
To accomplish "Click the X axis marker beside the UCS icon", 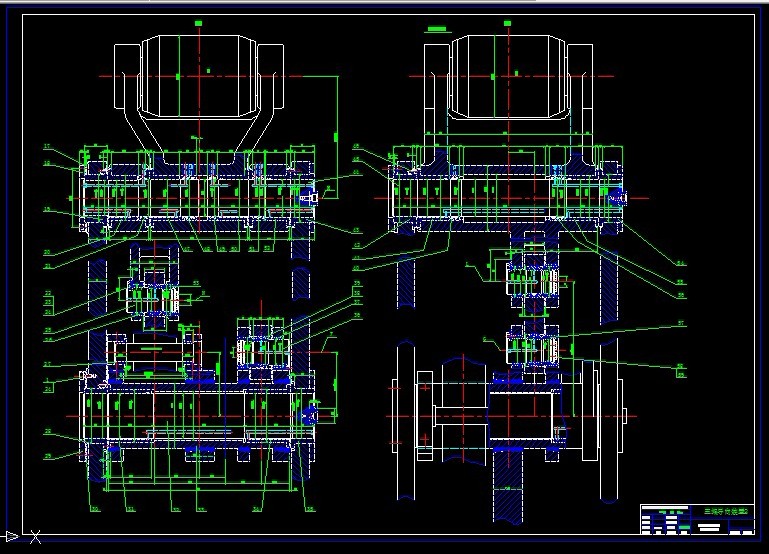I will tap(35, 537).
